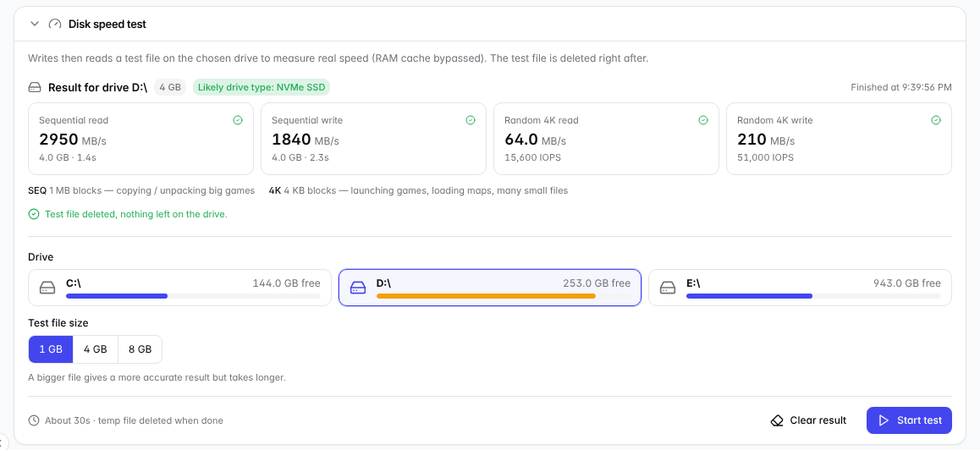The height and width of the screenshot is (450, 980).
Task: Click the Likely drive type: NVMe SSD badge
Action: pyautogui.click(x=262, y=87)
